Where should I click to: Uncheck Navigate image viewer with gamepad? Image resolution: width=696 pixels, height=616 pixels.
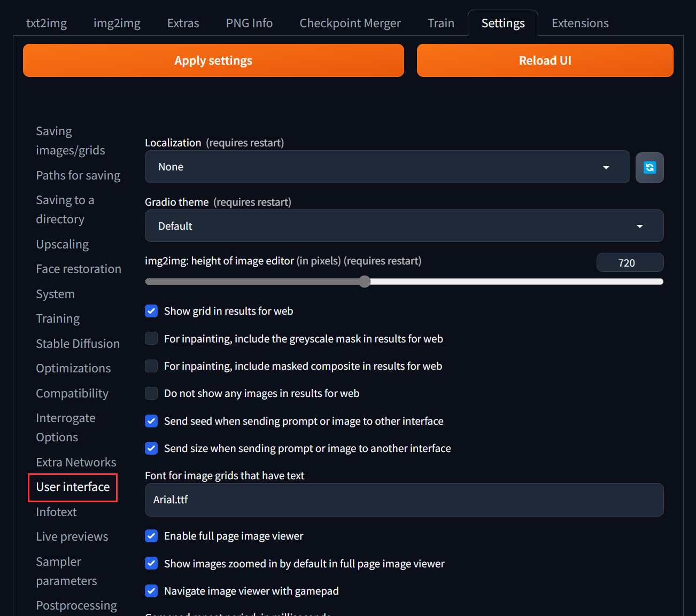(x=151, y=590)
